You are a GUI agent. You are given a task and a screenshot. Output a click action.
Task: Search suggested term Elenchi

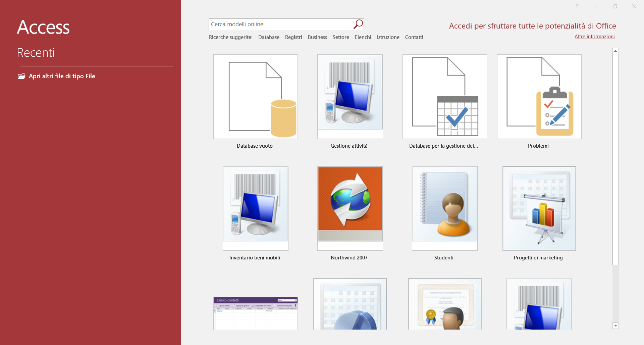click(x=363, y=37)
